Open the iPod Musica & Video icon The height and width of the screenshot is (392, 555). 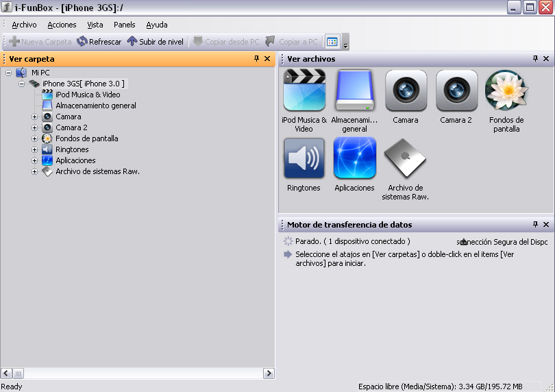(x=304, y=90)
